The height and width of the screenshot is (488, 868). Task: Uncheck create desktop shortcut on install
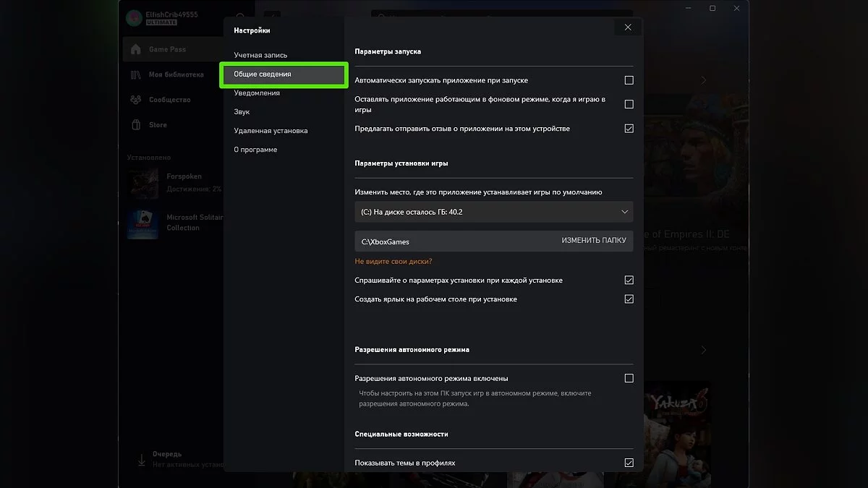click(629, 299)
